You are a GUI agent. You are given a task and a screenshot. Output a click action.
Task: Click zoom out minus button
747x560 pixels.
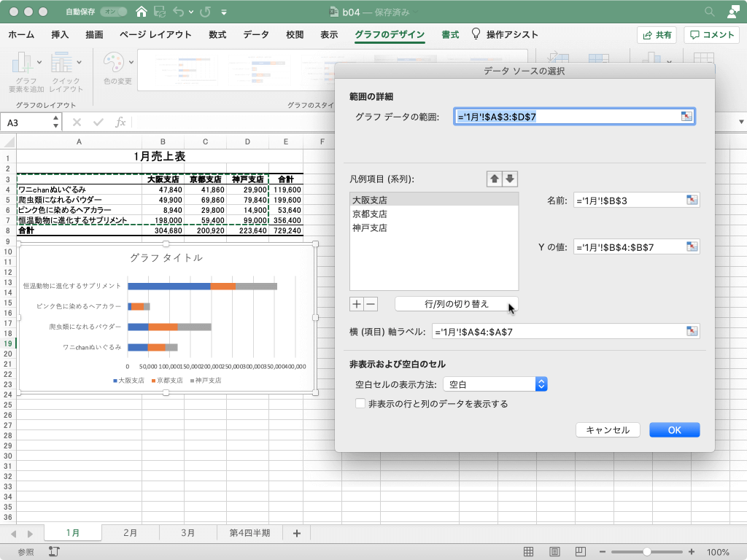pyautogui.click(x=602, y=551)
